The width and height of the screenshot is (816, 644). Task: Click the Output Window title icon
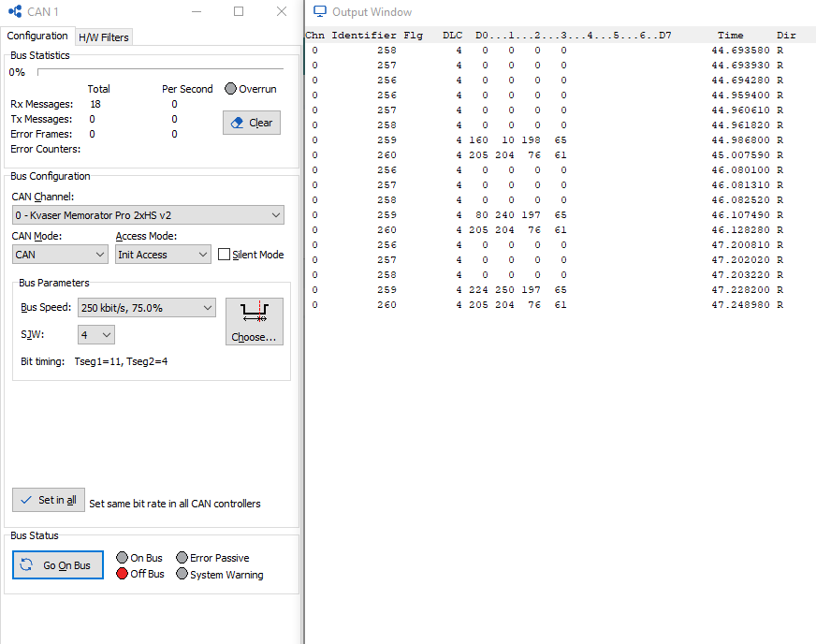318,11
